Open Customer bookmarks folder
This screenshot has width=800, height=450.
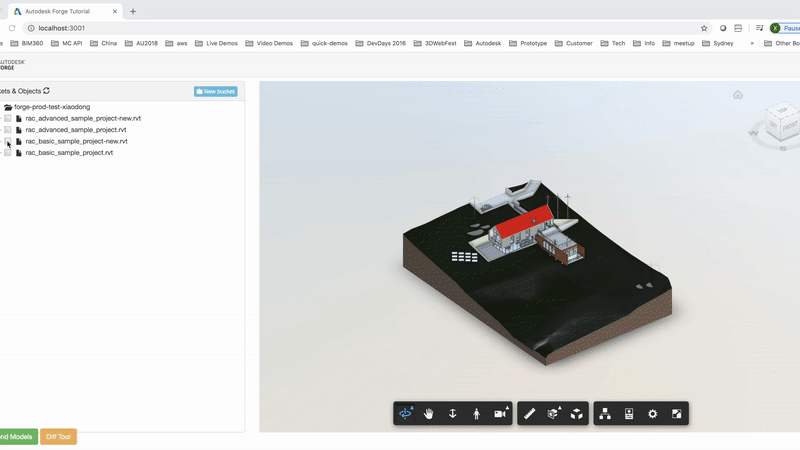[573, 43]
